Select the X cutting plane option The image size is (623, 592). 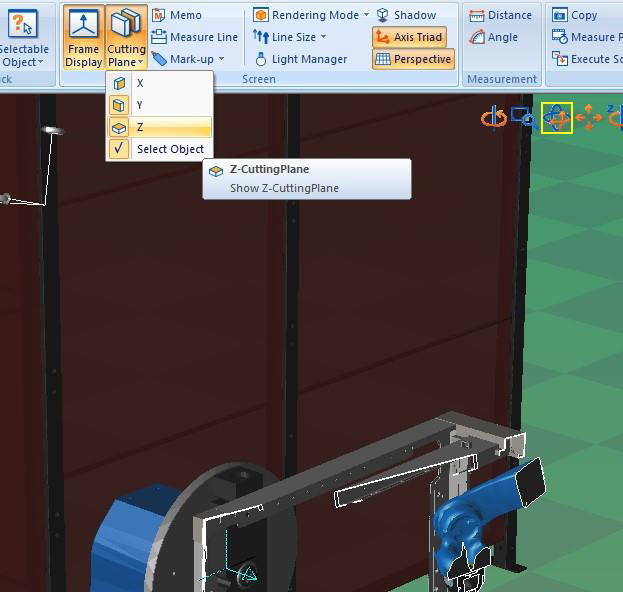[x=159, y=83]
